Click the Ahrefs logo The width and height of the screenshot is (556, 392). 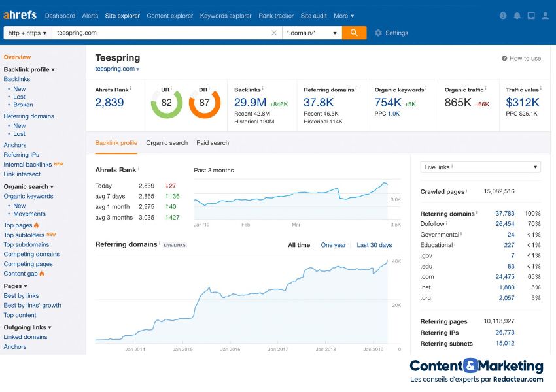[x=20, y=15]
